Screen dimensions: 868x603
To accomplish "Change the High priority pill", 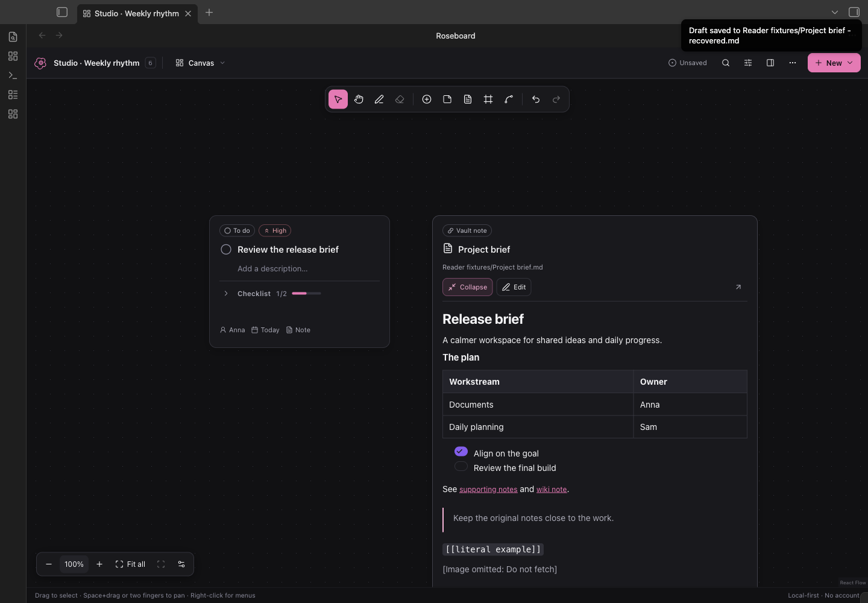I will pyautogui.click(x=275, y=230).
